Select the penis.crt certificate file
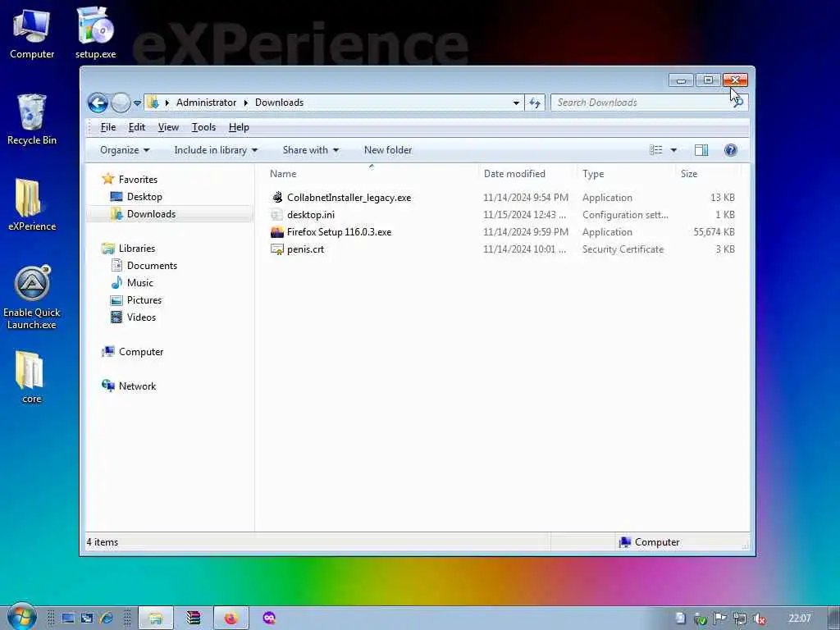Image resolution: width=840 pixels, height=630 pixels. click(305, 249)
